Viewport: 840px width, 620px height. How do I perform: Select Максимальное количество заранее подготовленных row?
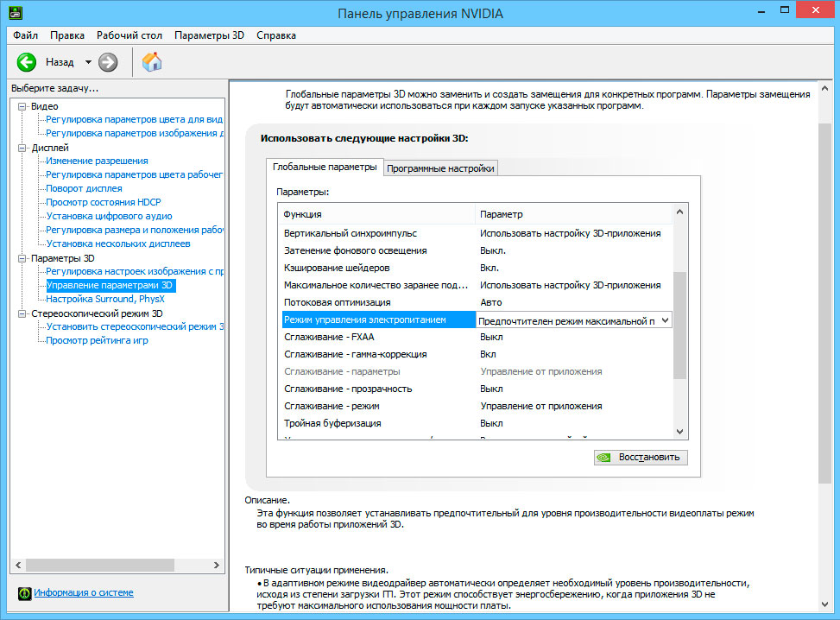[475, 285]
